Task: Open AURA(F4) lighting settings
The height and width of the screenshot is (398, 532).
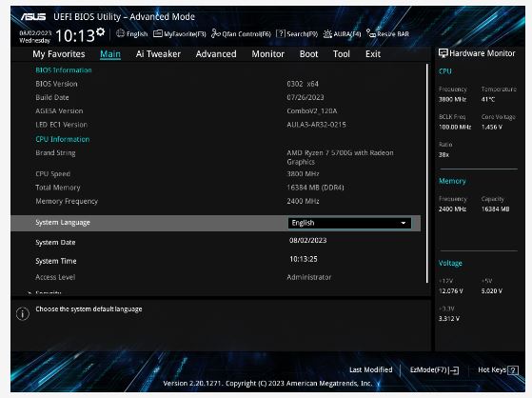Action: tap(342, 34)
